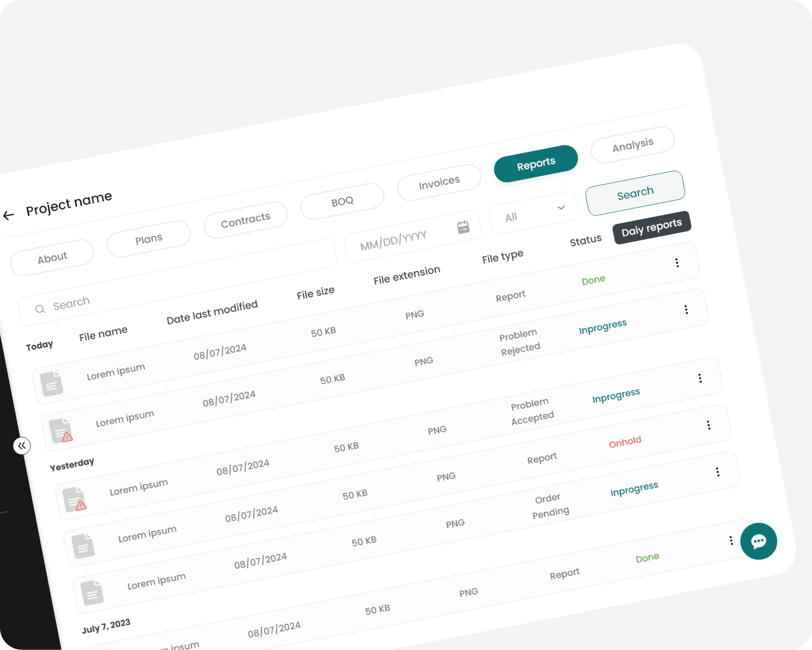Click the Search button
812x650 pixels.
point(633,193)
